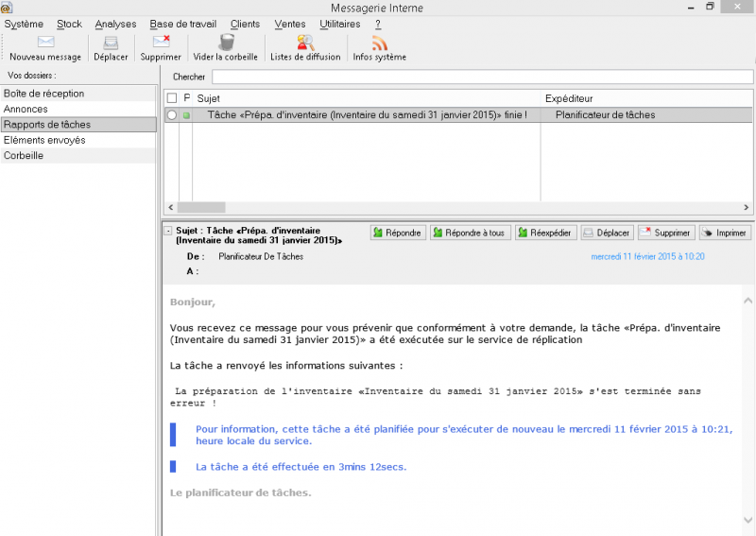Collapse the message header with minus box
Viewport: 756px width, 536px height.
[168, 231]
